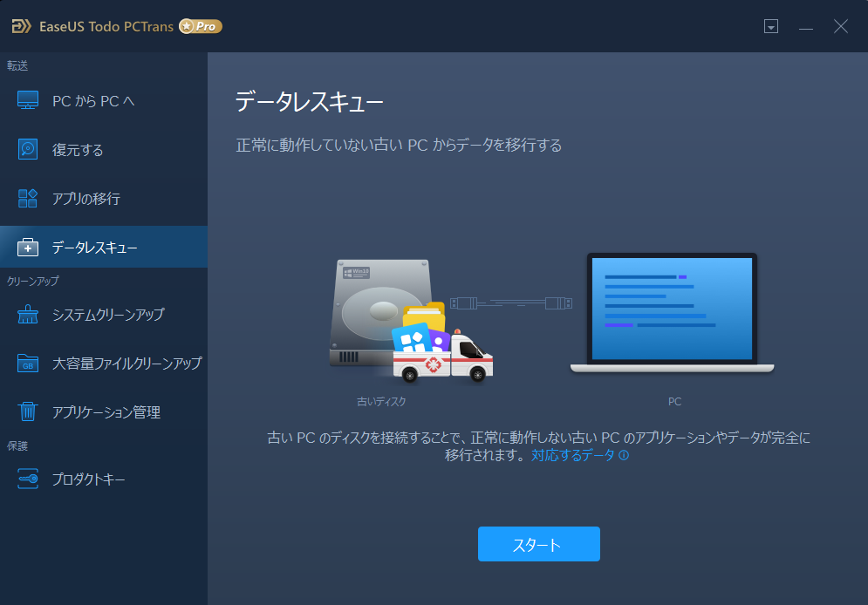Select 復元する in the sidebar
The image size is (868, 605).
104,149
